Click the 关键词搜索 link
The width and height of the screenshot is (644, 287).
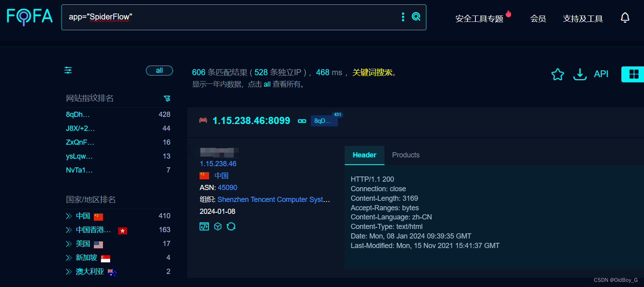point(372,72)
